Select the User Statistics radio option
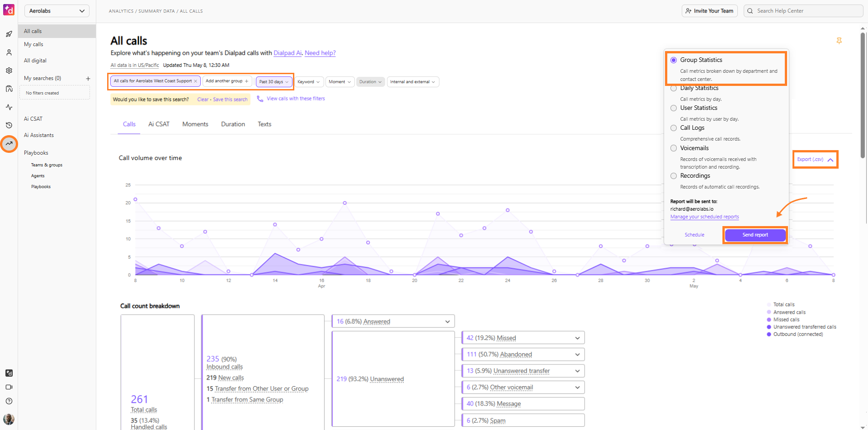The image size is (868, 430). (674, 108)
